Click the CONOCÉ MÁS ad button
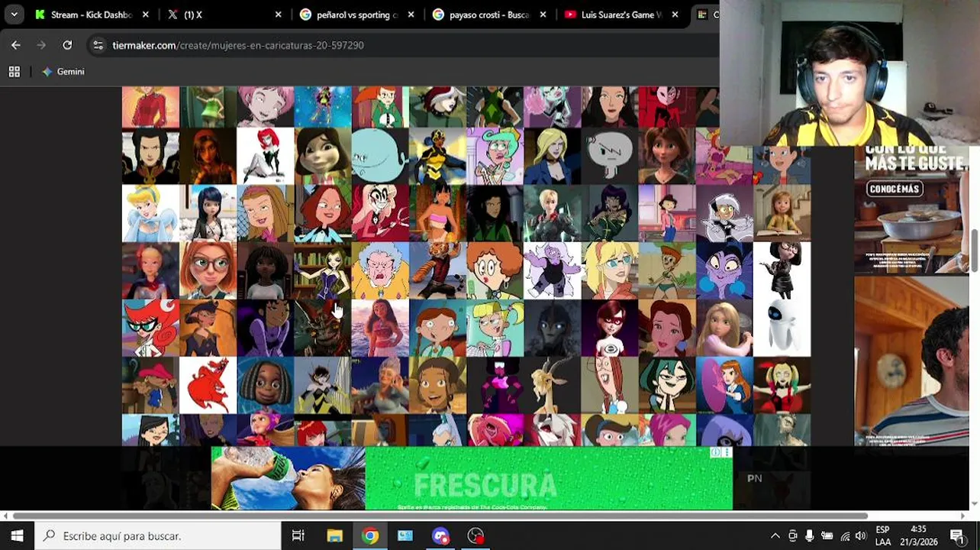Screen dimensions: 980x550 tap(895, 189)
